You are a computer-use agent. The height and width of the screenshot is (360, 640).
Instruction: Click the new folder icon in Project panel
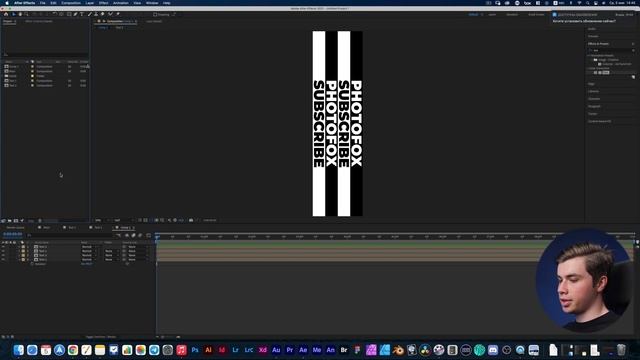coord(9,221)
